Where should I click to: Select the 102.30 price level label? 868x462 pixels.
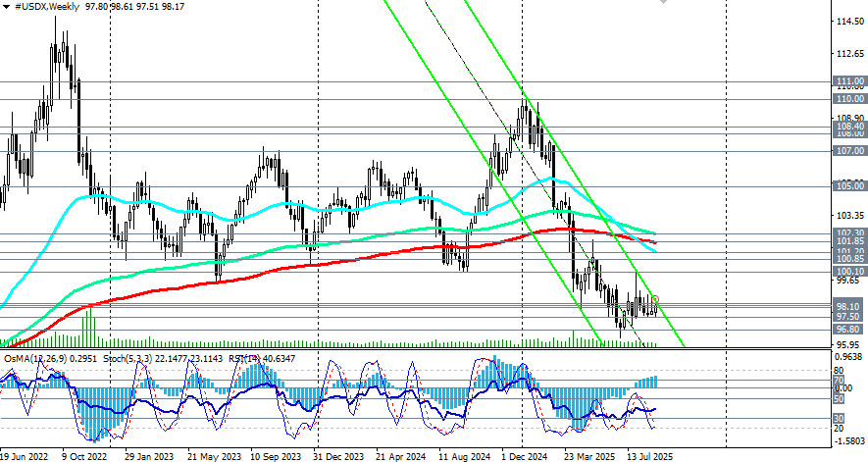tap(850, 233)
